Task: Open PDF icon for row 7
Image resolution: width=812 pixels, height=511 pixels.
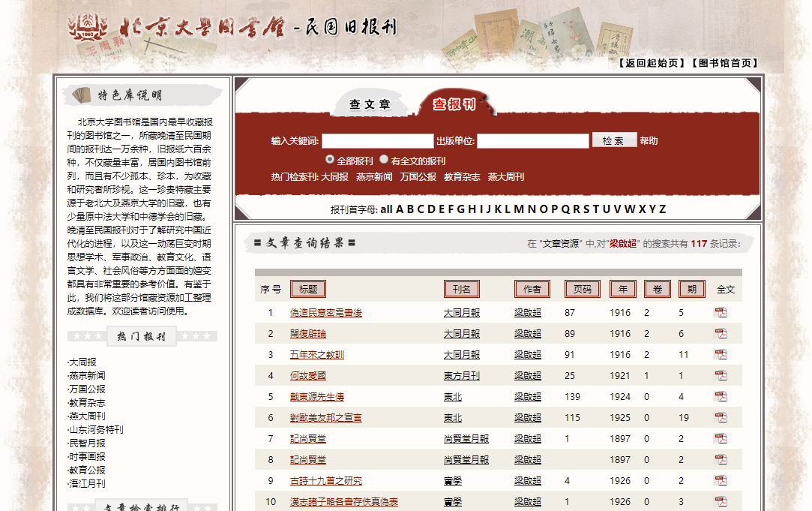Action: point(721,438)
